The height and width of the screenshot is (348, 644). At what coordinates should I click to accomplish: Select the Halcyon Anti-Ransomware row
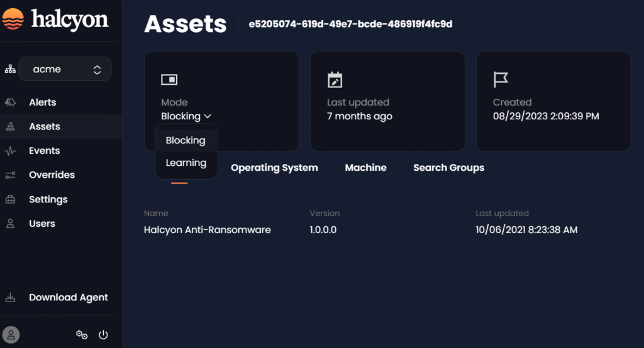[x=208, y=230]
